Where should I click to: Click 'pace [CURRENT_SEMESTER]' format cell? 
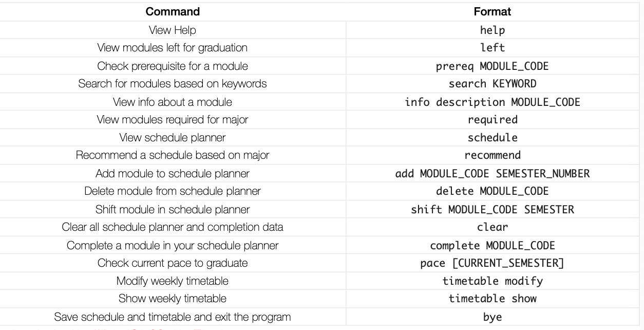[493, 263]
